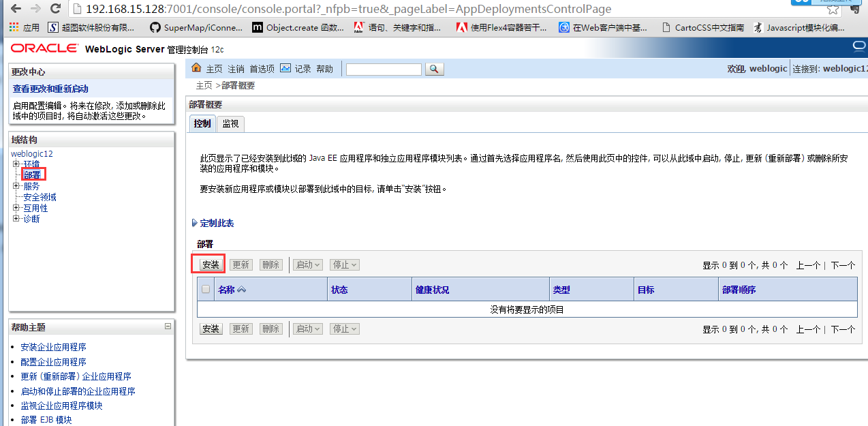Sort table by 健康状况 column header

pyautogui.click(x=433, y=290)
